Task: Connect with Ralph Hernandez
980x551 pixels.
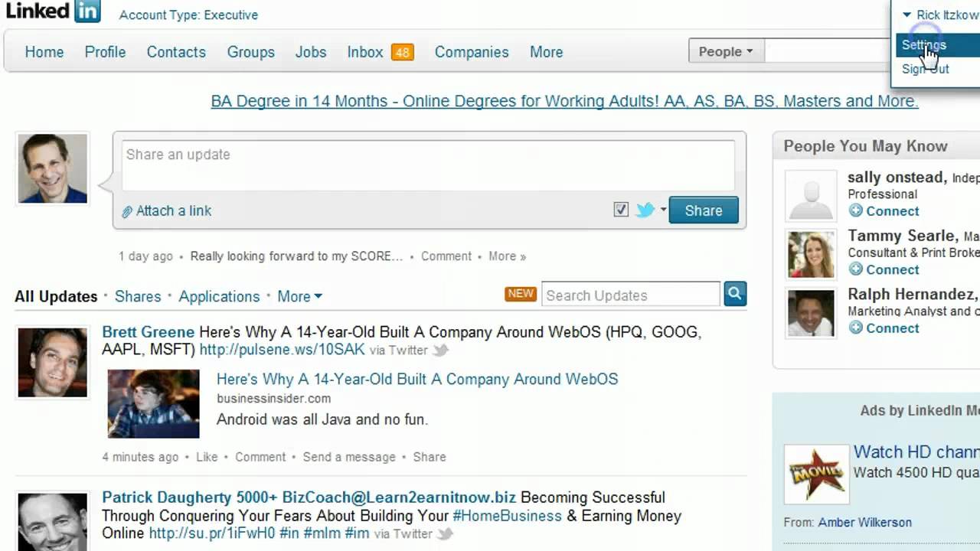Action: pyautogui.click(x=892, y=328)
